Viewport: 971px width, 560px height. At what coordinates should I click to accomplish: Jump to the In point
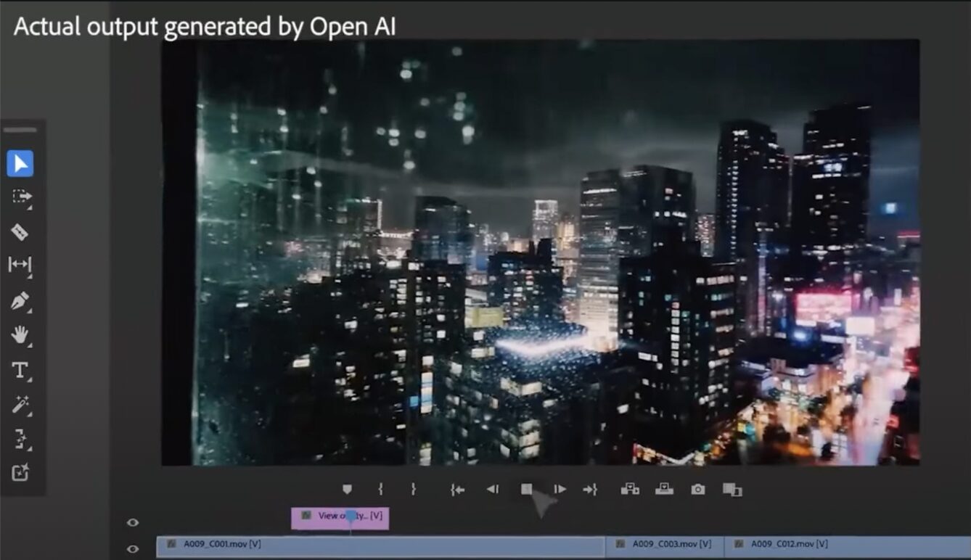[456, 490]
